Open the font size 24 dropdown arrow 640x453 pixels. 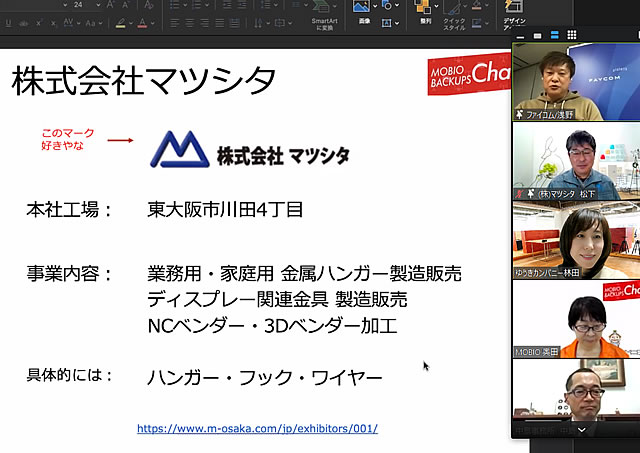98,5
